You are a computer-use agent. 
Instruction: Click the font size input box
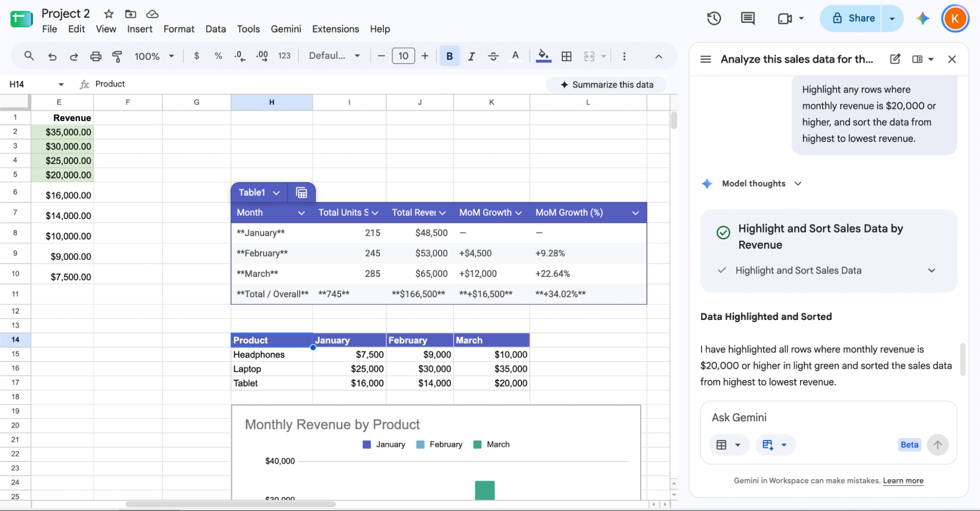403,56
